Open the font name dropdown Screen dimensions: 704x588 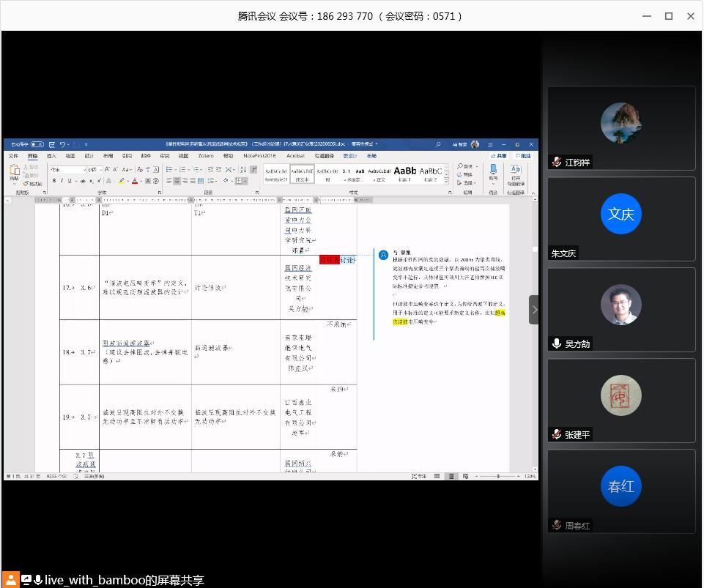83,170
